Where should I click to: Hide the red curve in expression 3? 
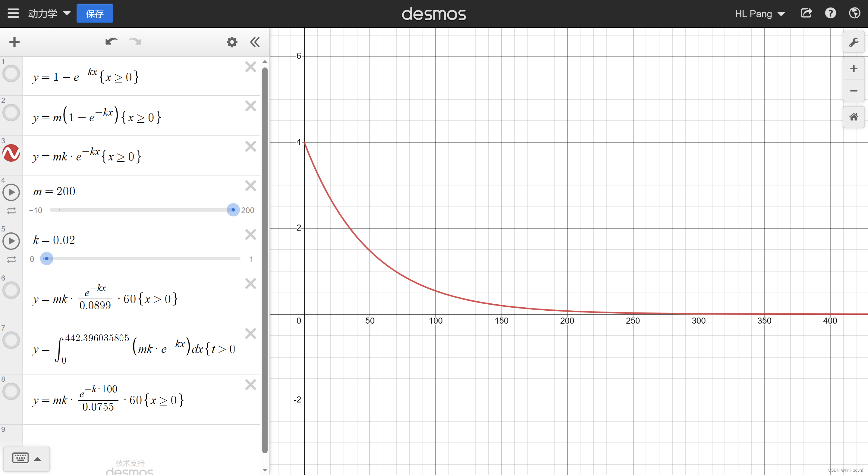[x=11, y=153]
